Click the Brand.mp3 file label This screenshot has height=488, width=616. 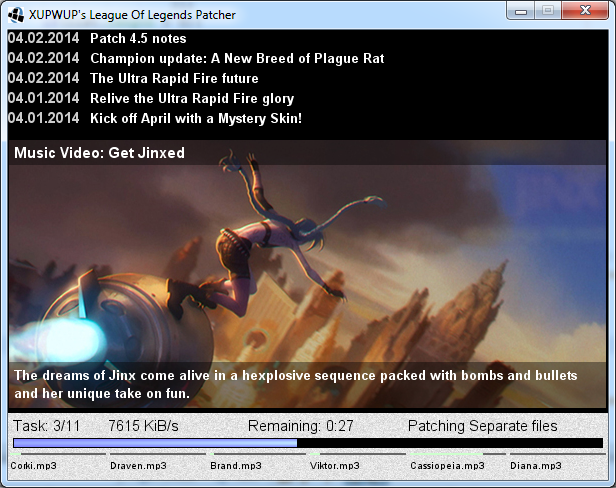coord(236,466)
